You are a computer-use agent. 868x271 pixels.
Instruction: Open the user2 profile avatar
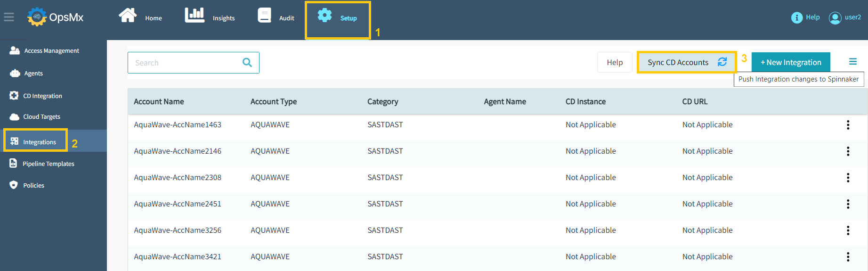[x=835, y=18]
